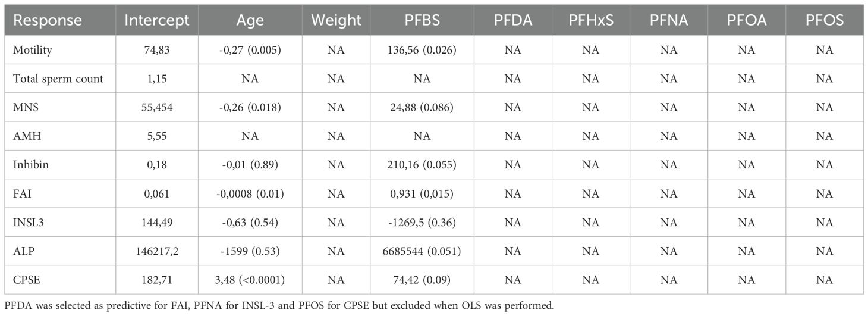Click the PFOS column header

(825, 20)
